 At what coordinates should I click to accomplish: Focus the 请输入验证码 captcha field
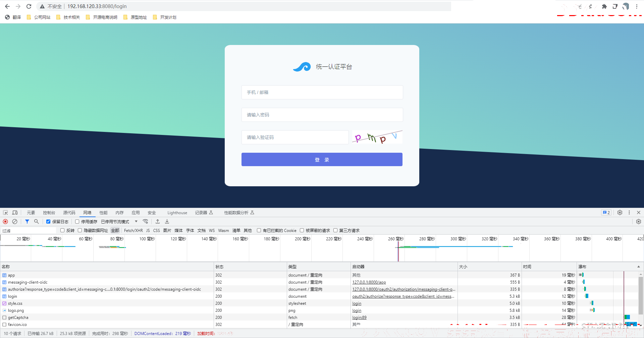(x=295, y=137)
